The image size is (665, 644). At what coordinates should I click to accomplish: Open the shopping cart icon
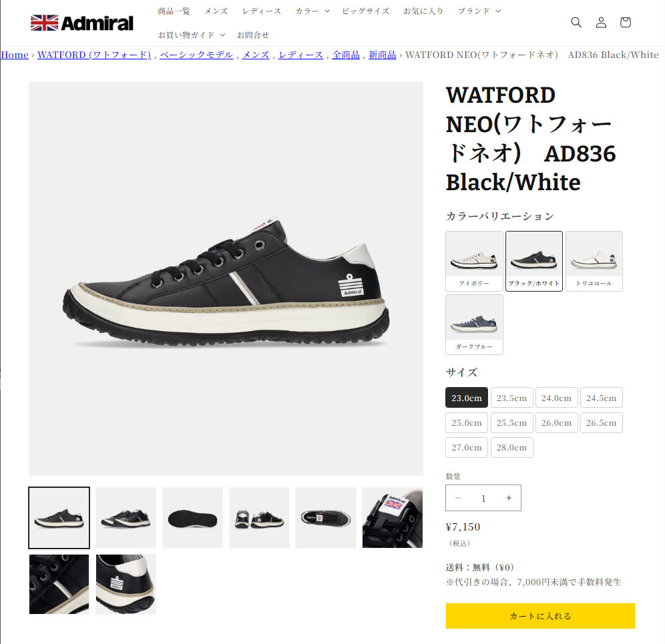[x=625, y=22]
